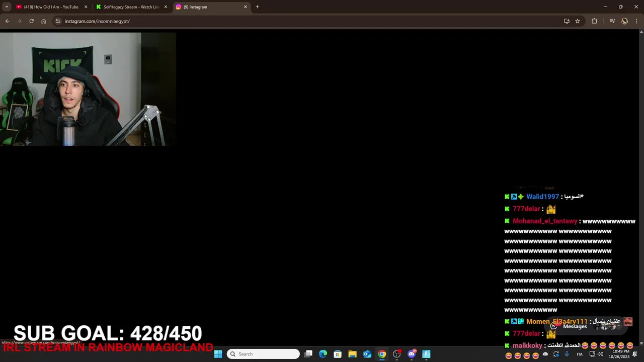Open Task View from the taskbar
Viewport: 644px width, 362px height.
tap(308, 354)
